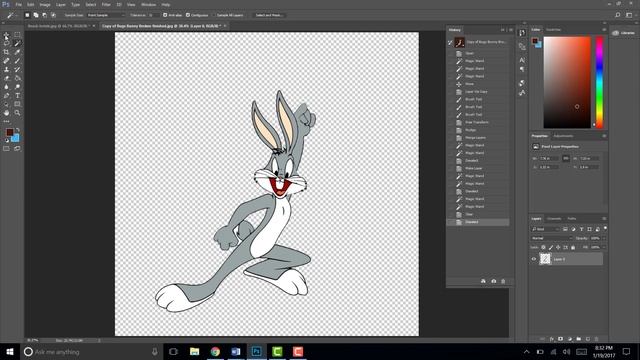Screen dimensions: 640x360
Task: Select the Paint Bucket tool
Action: pos(17,78)
